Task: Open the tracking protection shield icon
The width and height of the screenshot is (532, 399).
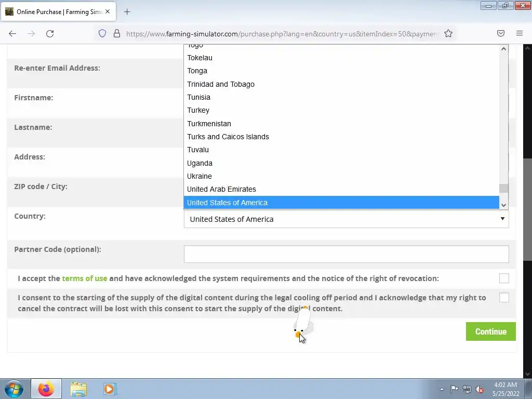Action: pyautogui.click(x=102, y=33)
